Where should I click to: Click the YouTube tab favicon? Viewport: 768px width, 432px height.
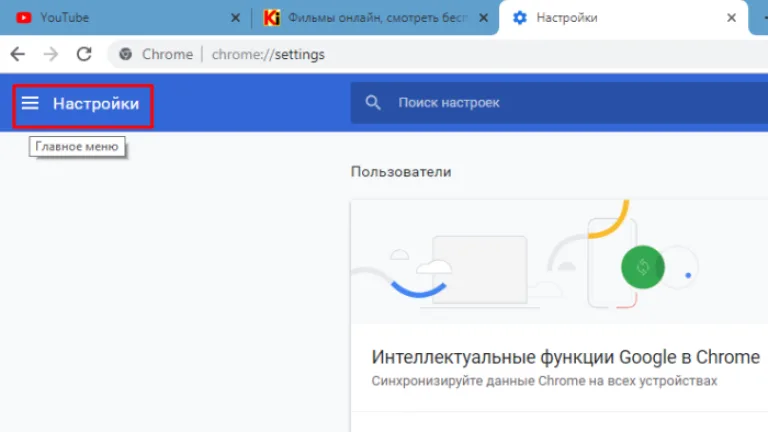(x=24, y=18)
